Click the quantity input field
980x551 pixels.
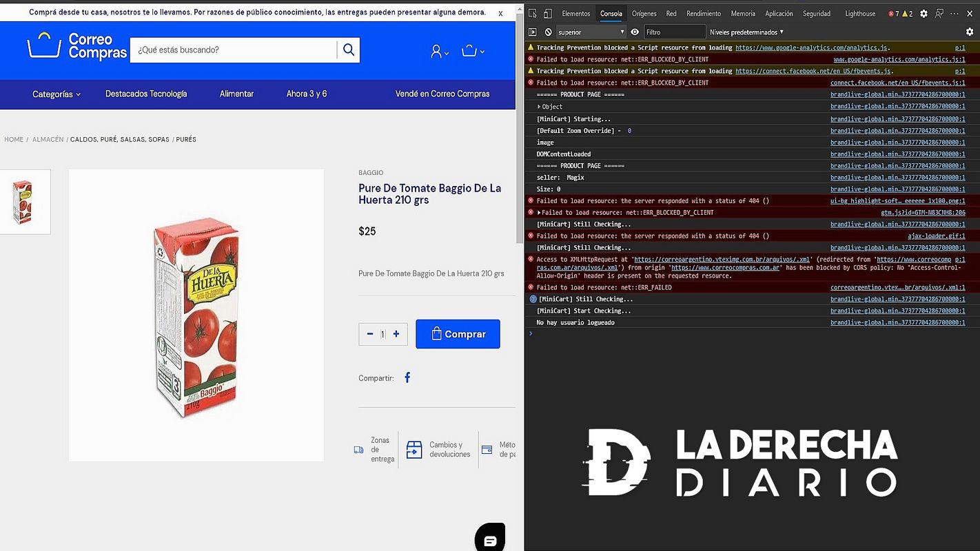pyautogui.click(x=382, y=334)
